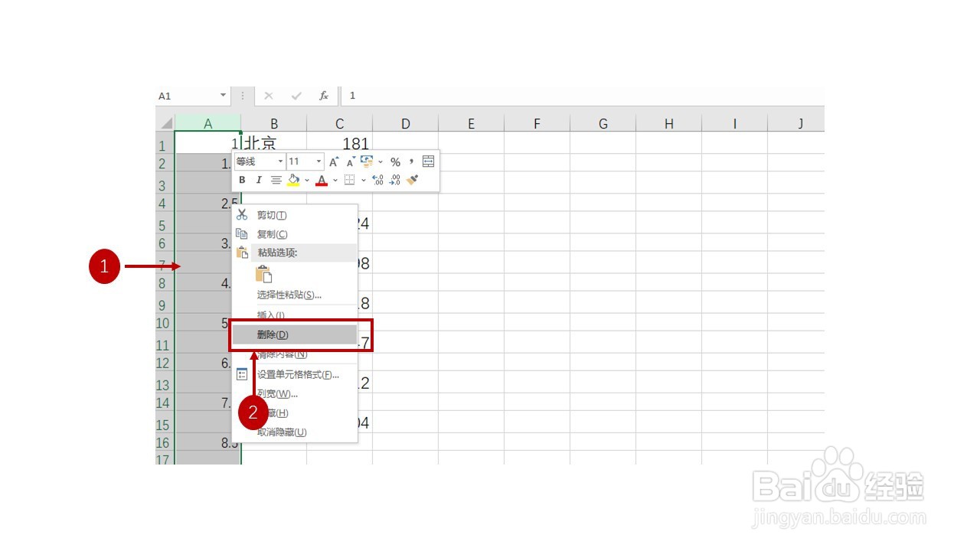Select row 16 header
The image size is (980, 551).
165,442
